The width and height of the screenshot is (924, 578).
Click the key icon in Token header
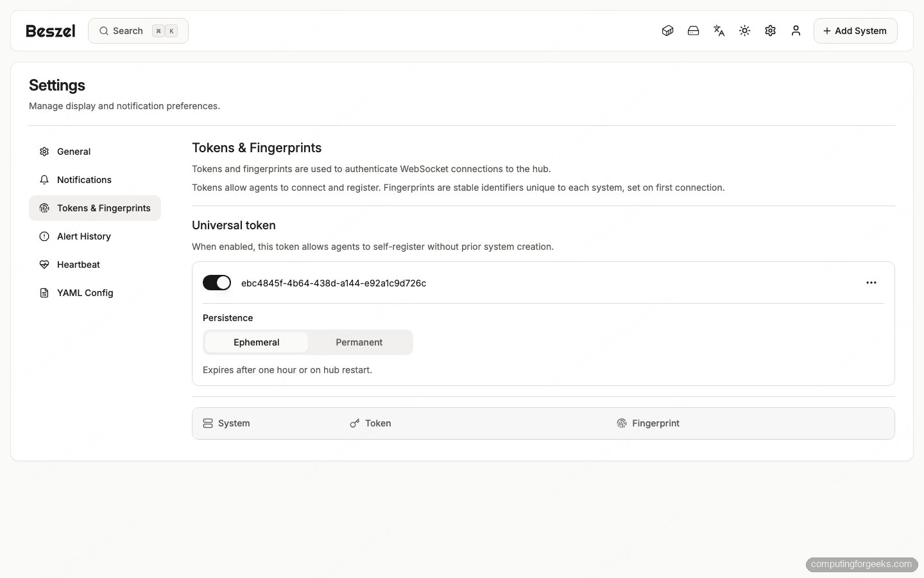(x=354, y=423)
